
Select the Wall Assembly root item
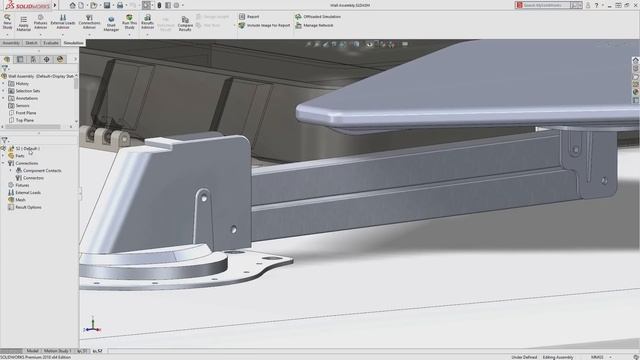click(39, 76)
